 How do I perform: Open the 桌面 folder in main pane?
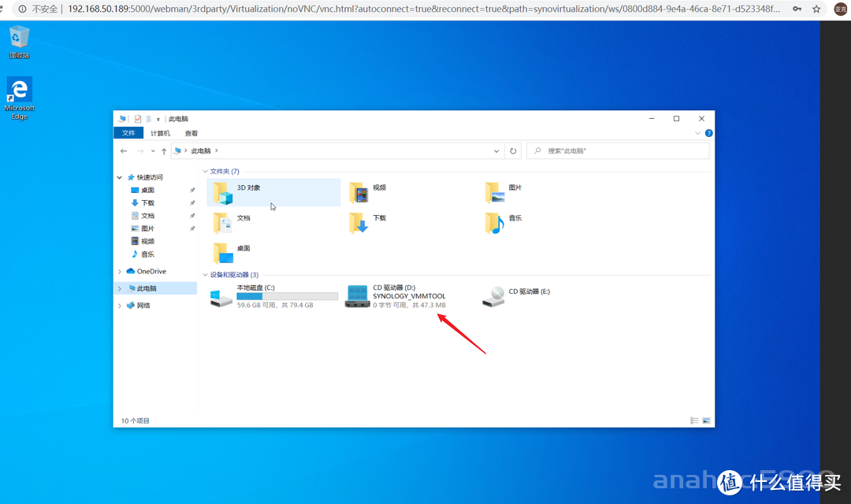[x=232, y=254]
